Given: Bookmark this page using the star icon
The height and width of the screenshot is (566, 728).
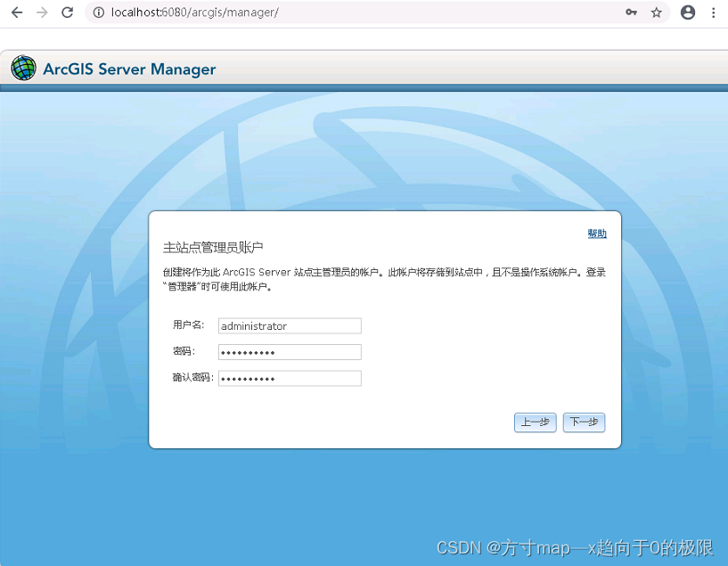Looking at the screenshot, I should (657, 12).
